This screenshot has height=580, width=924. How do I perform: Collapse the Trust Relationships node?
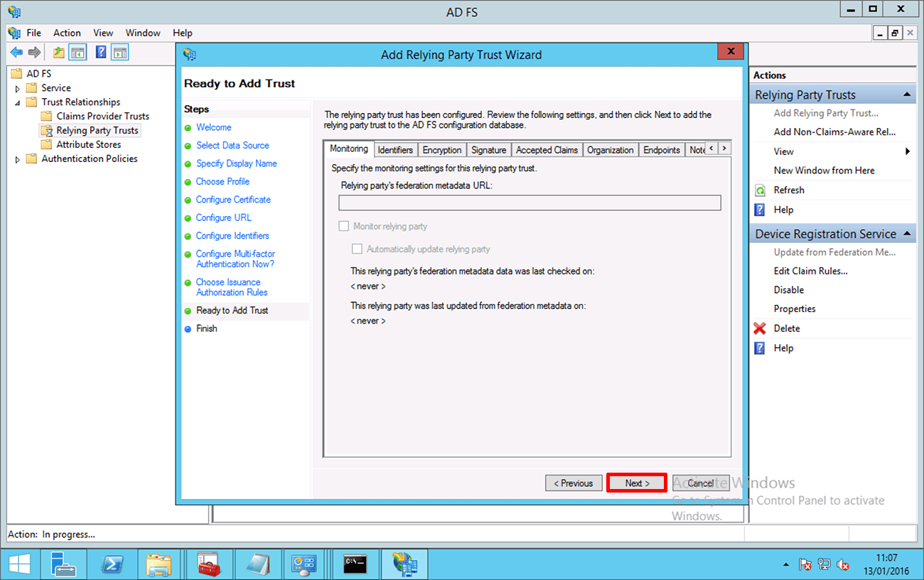[x=18, y=102]
